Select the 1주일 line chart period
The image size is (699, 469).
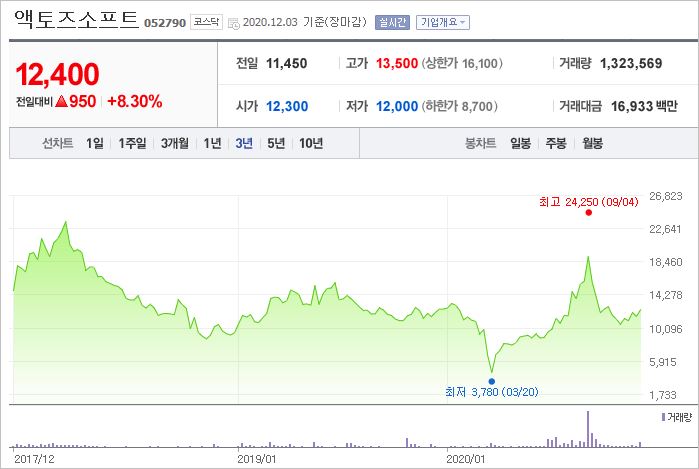132,143
